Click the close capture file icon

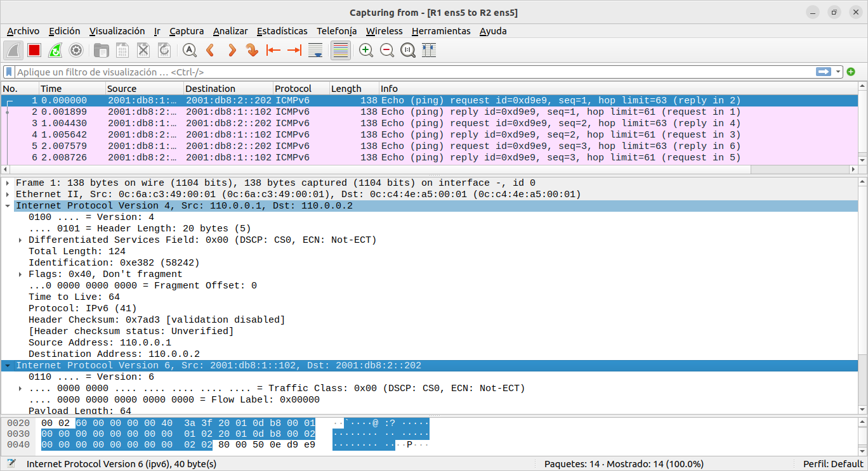(x=143, y=50)
